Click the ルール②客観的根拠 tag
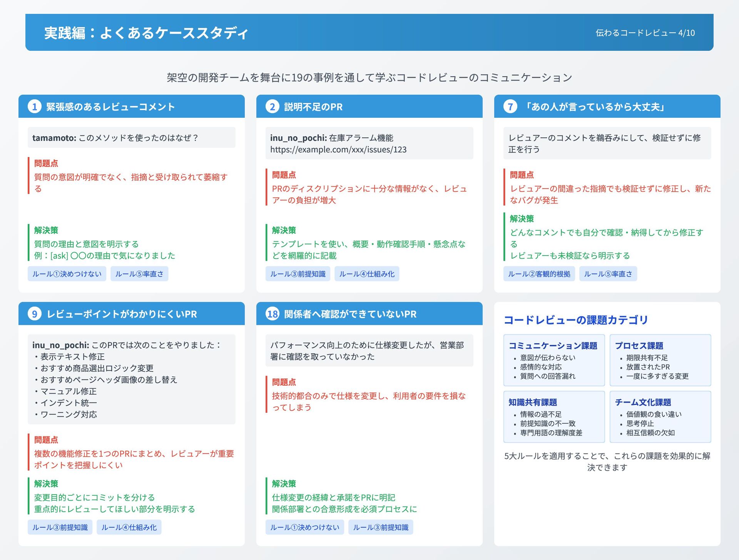This screenshot has width=739, height=560. (x=539, y=274)
